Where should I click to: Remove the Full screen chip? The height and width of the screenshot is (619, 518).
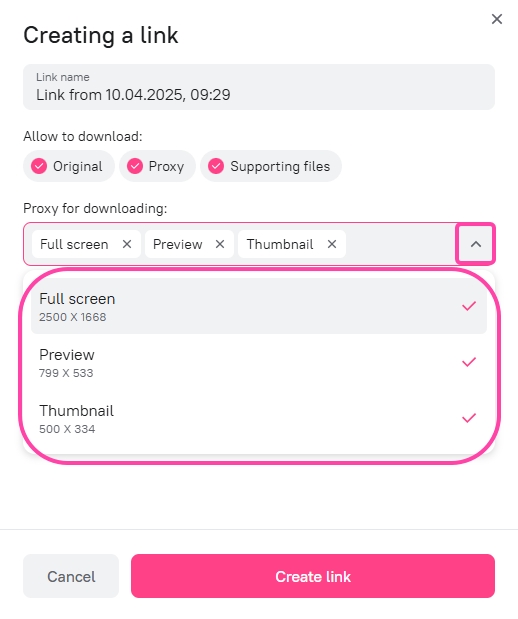pos(127,244)
